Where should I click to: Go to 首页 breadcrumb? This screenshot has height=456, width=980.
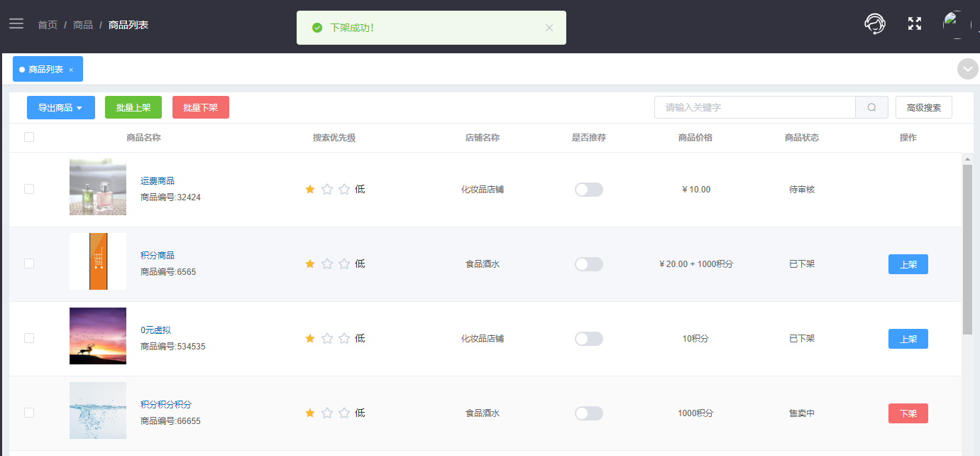tap(48, 25)
